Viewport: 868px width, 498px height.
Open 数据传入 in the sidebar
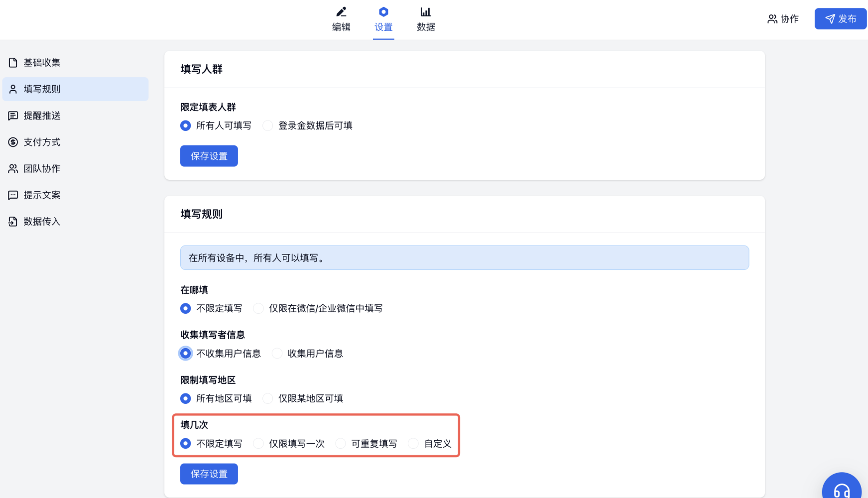(x=75, y=222)
